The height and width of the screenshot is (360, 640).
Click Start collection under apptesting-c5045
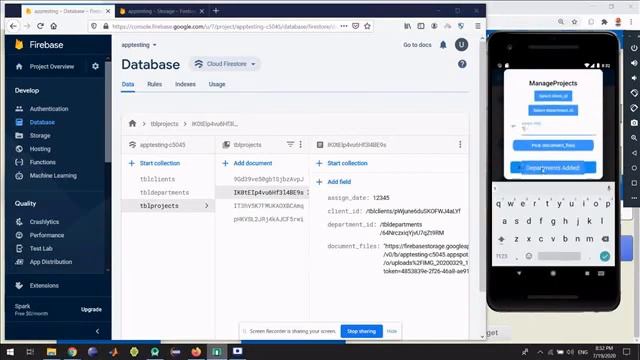point(154,163)
